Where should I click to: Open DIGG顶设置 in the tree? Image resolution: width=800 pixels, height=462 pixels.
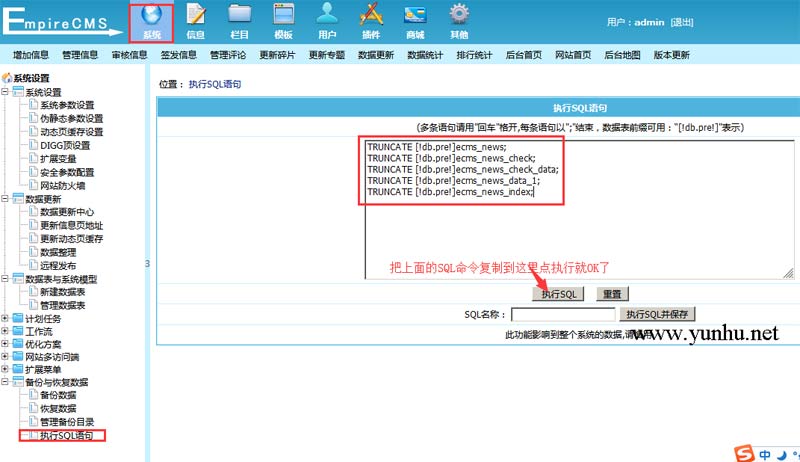(x=65, y=145)
